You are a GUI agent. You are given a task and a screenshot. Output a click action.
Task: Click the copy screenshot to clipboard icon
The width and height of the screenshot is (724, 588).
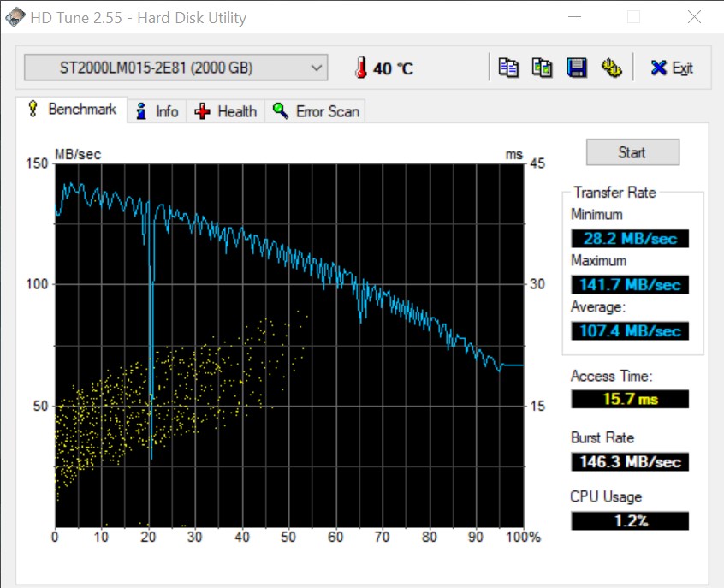542,68
